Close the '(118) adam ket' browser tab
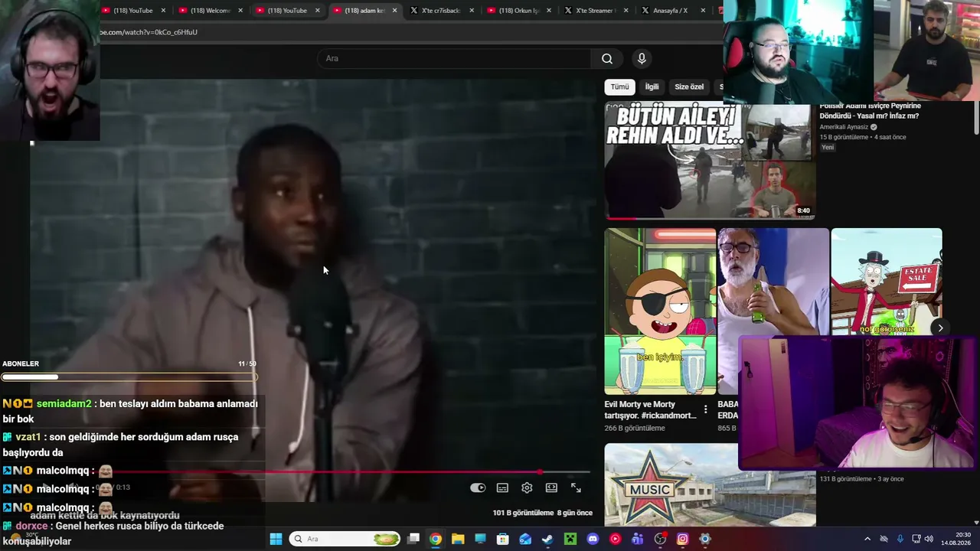 click(x=395, y=11)
